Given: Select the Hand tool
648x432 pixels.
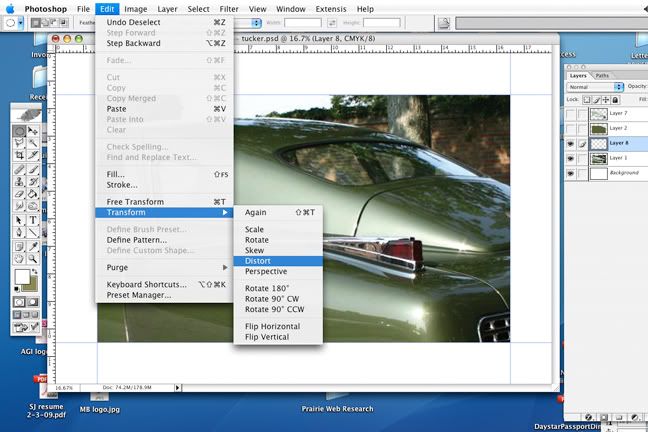Looking at the screenshot, I should coord(19,259).
